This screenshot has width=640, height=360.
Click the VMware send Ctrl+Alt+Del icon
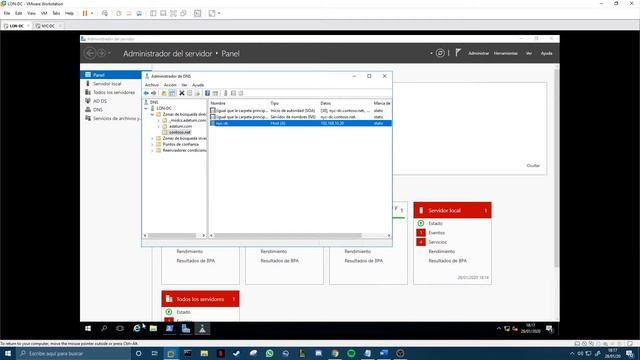[x=105, y=13]
